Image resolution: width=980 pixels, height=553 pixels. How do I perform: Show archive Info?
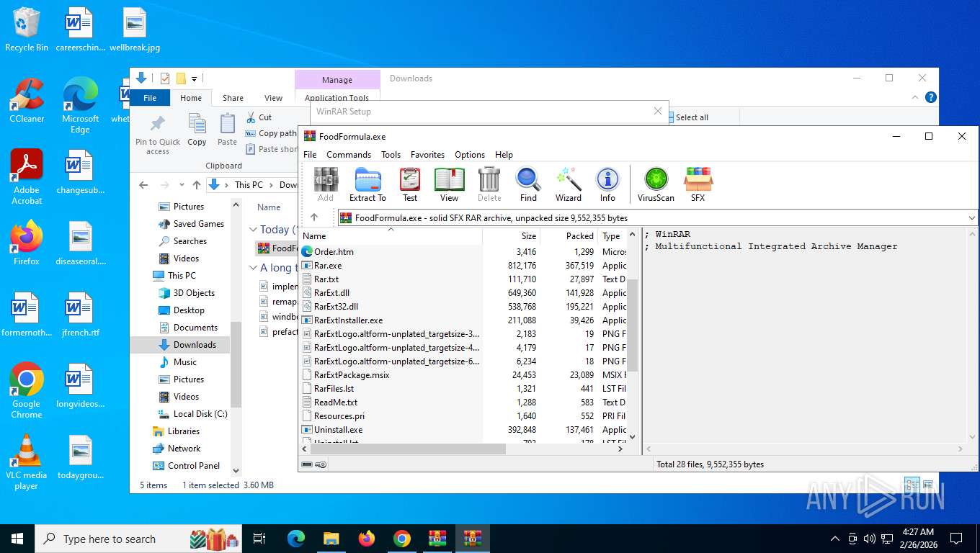[x=607, y=184]
